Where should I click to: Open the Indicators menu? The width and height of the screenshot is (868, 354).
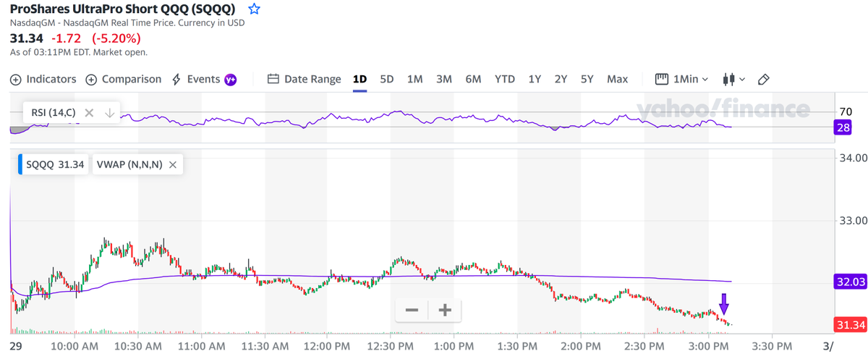pyautogui.click(x=43, y=79)
